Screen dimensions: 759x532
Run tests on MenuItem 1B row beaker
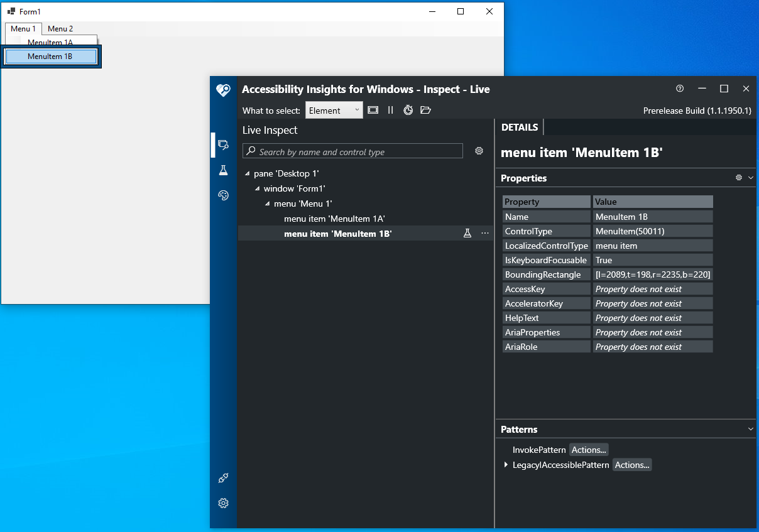[x=467, y=233]
